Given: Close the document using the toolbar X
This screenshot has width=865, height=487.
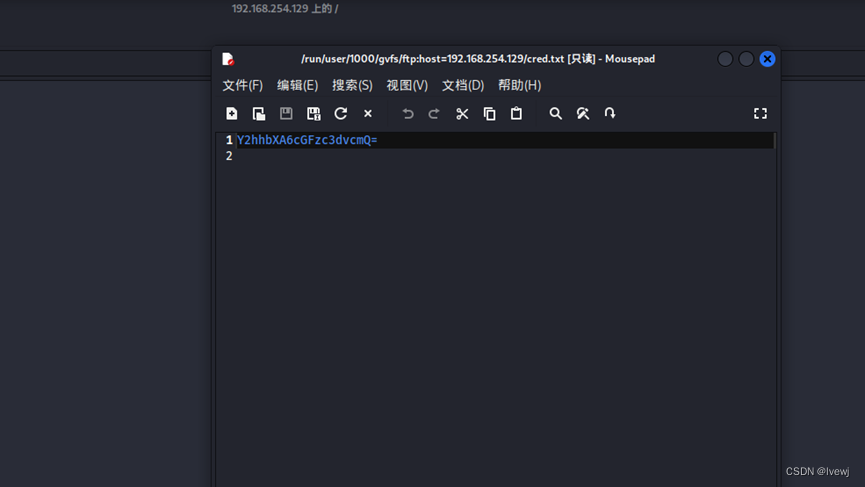Looking at the screenshot, I should pyautogui.click(x=368, y=114).
